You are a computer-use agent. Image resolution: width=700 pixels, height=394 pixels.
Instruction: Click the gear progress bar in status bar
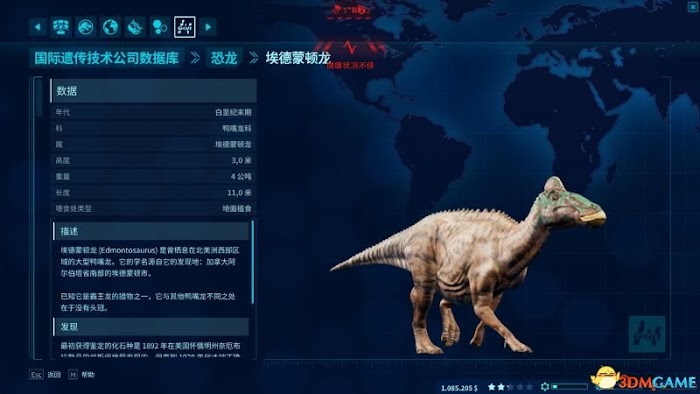[564, 387]
